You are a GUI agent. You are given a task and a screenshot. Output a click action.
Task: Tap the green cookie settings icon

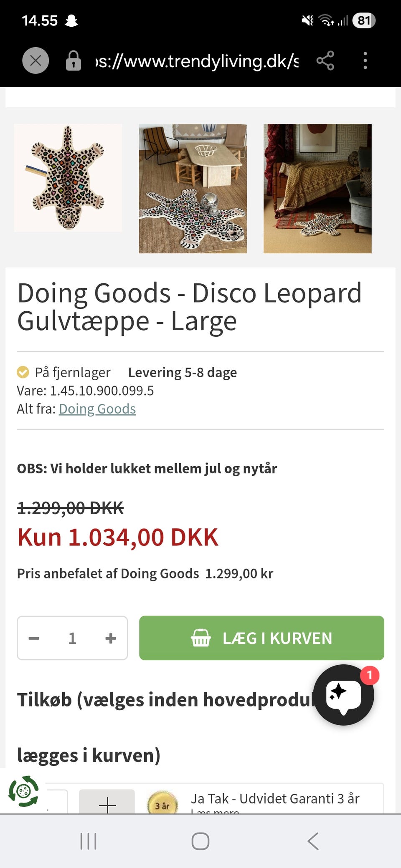[x=23, y=791]
